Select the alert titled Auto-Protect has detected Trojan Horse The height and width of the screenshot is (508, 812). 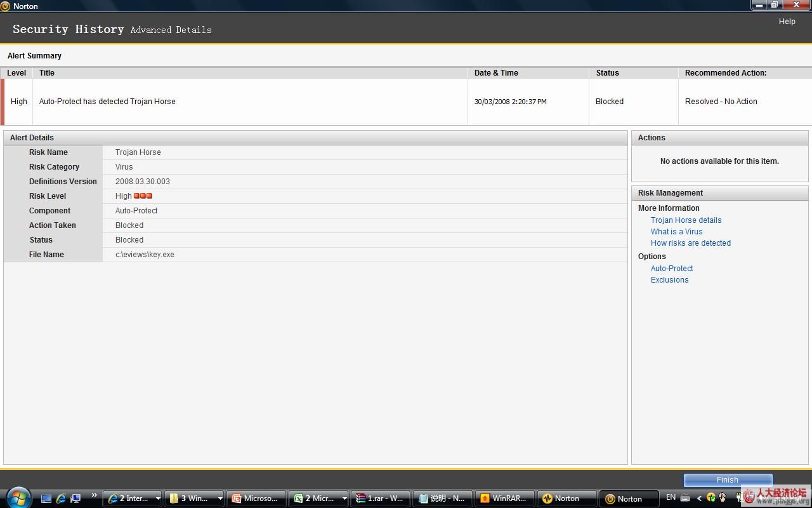pyautogui.click(x=107, y=102)
